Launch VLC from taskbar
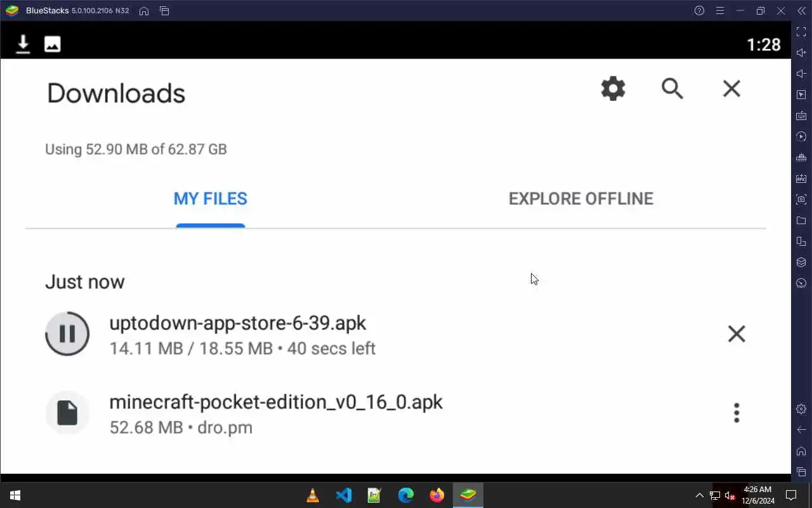 (313, 495)
